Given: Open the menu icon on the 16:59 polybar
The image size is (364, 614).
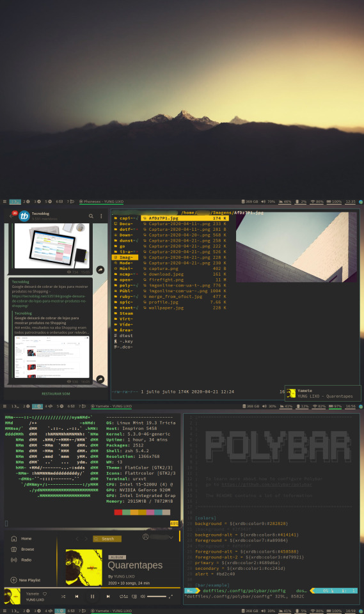Looking at the screenshot, I should 4,611.
